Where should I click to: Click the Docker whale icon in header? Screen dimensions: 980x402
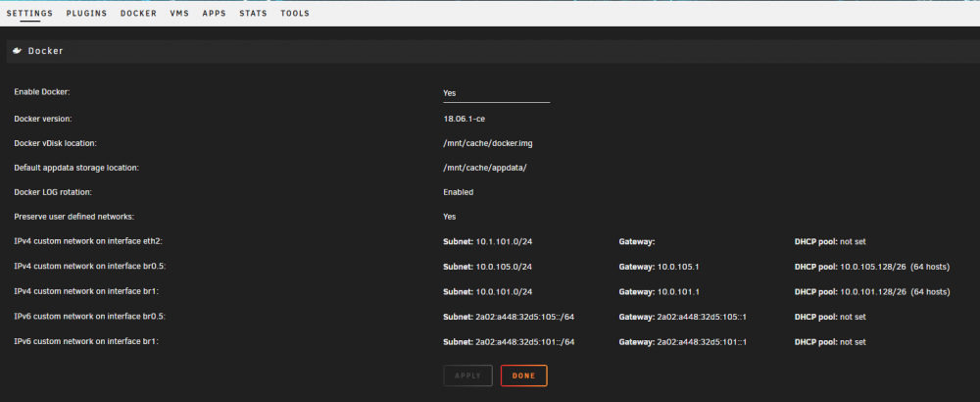point(18,51)
